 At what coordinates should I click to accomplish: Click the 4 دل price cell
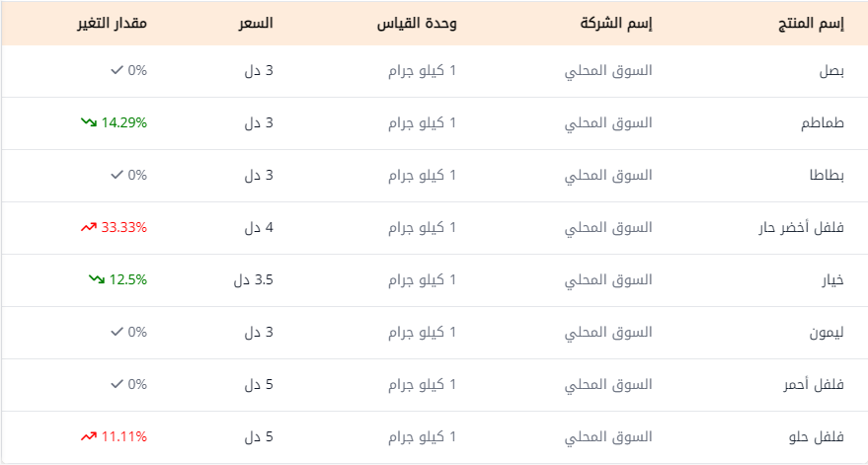(259, 227)
